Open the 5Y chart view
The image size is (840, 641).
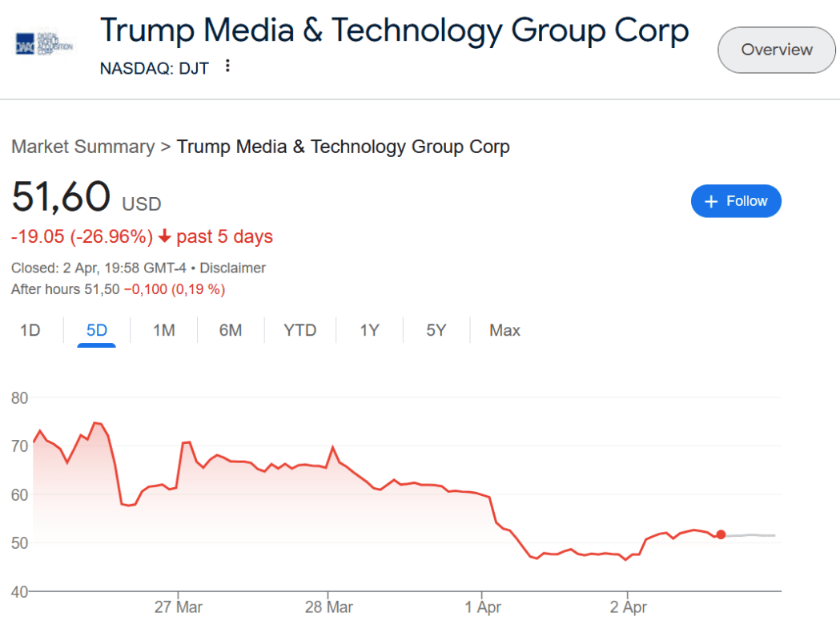pos(436,329)
